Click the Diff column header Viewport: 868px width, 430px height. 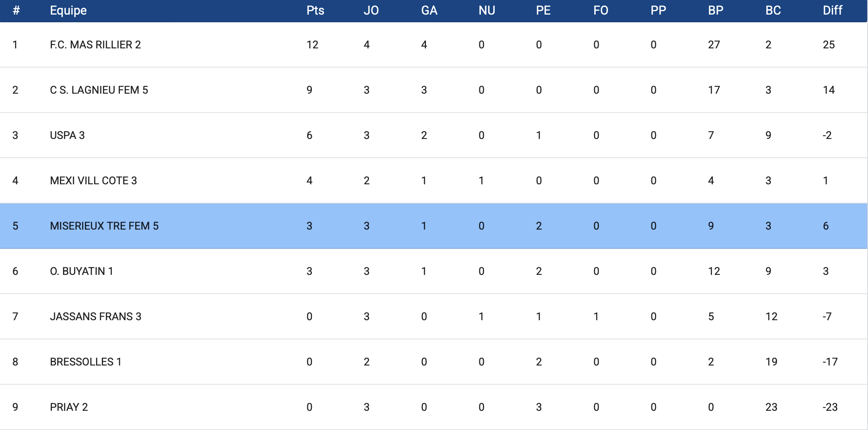pos(832,10)
